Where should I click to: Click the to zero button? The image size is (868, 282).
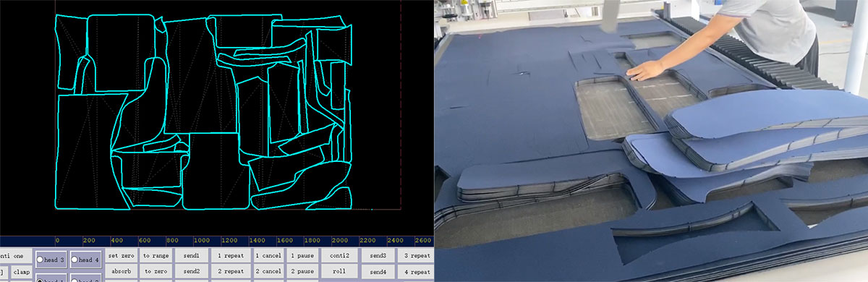click(156, 271)
